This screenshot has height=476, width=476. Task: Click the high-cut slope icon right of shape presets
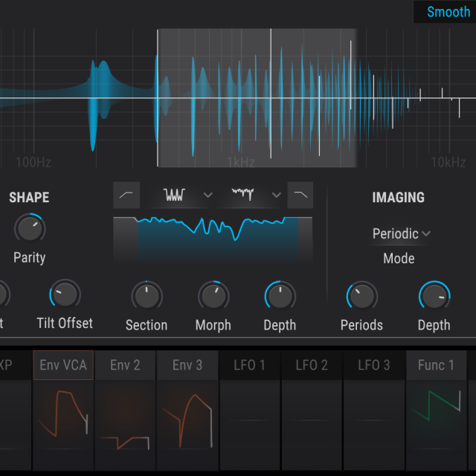click(300, 195)
